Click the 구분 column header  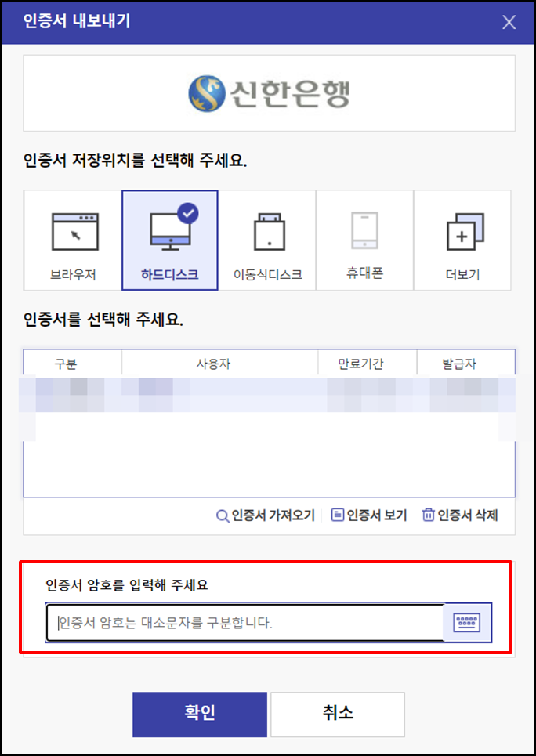[x=72, y=364]
